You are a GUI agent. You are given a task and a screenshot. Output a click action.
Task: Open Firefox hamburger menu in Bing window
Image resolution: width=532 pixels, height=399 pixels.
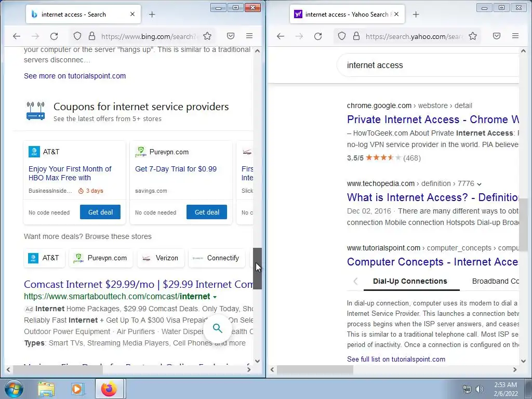[x=249, y=36]
